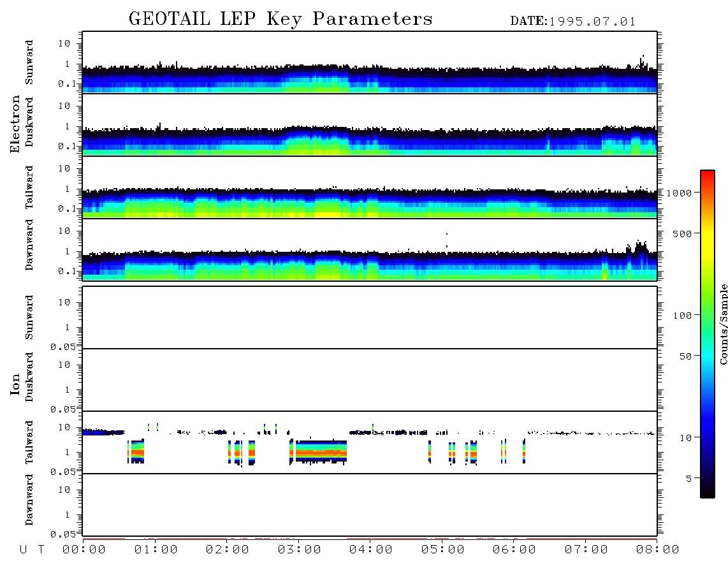Click the "0.1" tick of Electron Dawnward panel
Viewport: 728px width, 561px height.
click(x=67, y=271)
